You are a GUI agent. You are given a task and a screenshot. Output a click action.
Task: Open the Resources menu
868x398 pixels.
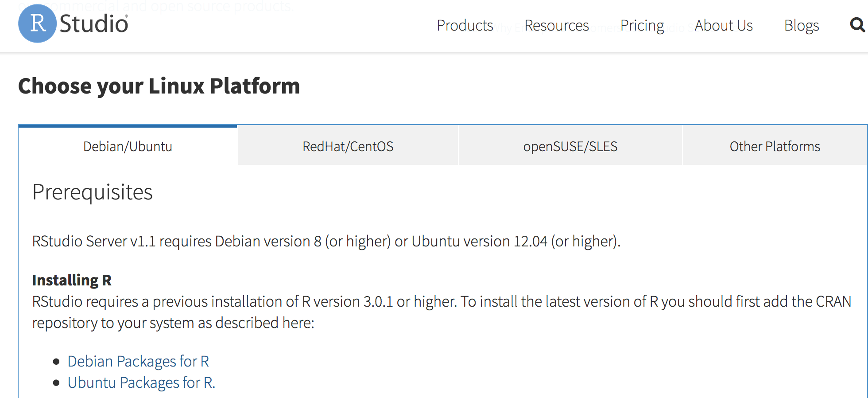(x=557, y=26)
